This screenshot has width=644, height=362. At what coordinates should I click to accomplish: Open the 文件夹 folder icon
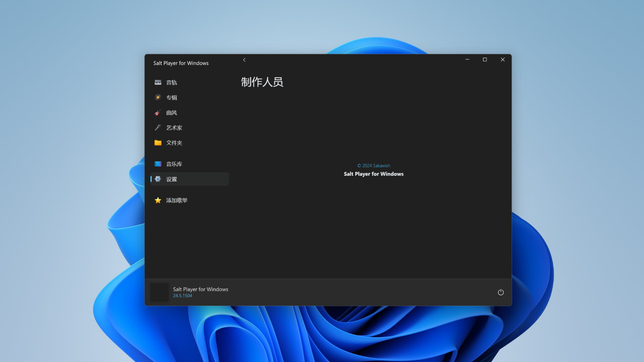click(x=158, y=143)
